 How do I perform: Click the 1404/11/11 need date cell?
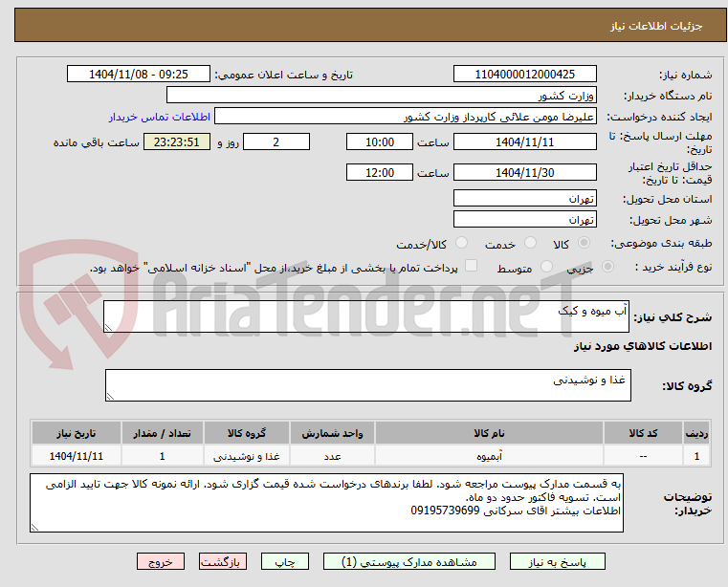(77, 456)
